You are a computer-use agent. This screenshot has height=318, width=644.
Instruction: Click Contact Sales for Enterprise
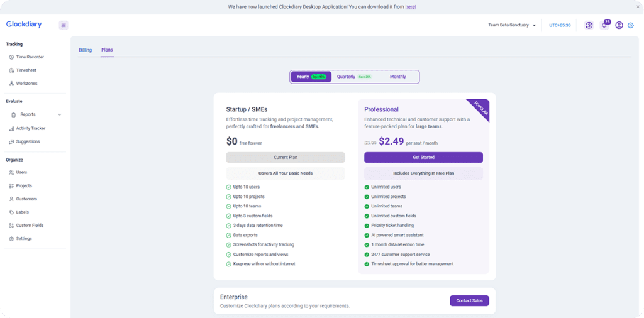click(469, 301)
